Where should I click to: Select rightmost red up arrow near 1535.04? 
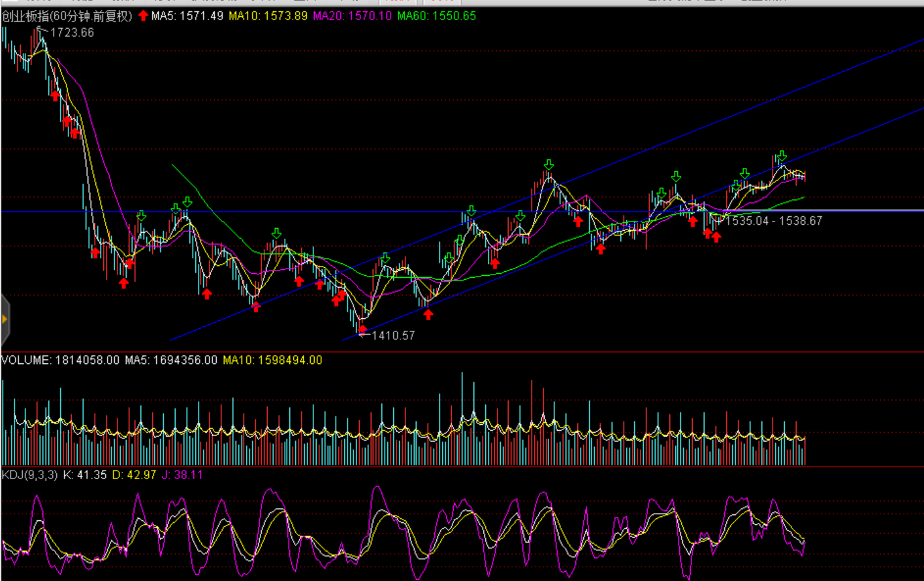click(716, 237)
